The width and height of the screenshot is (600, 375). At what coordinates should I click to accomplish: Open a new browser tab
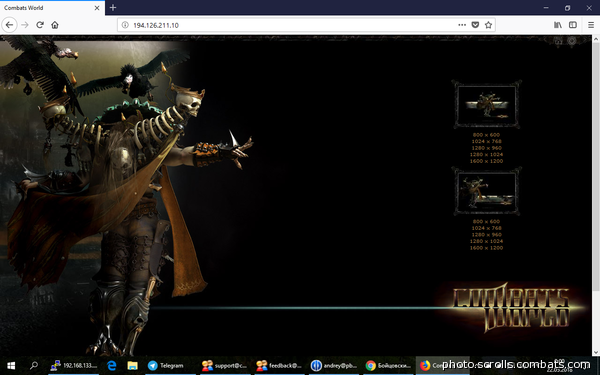113,8
